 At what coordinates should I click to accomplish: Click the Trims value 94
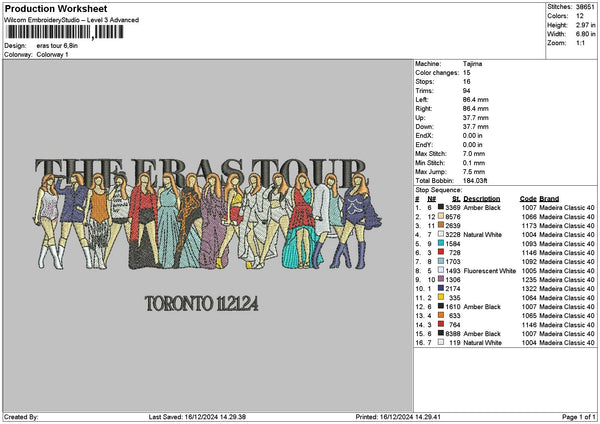(x=466, y=91)
